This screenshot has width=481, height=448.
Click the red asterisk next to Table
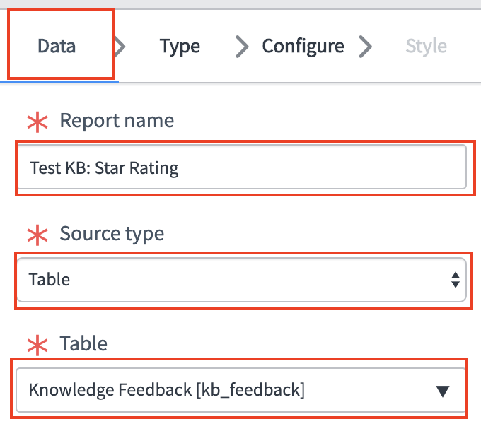[36, 345]
